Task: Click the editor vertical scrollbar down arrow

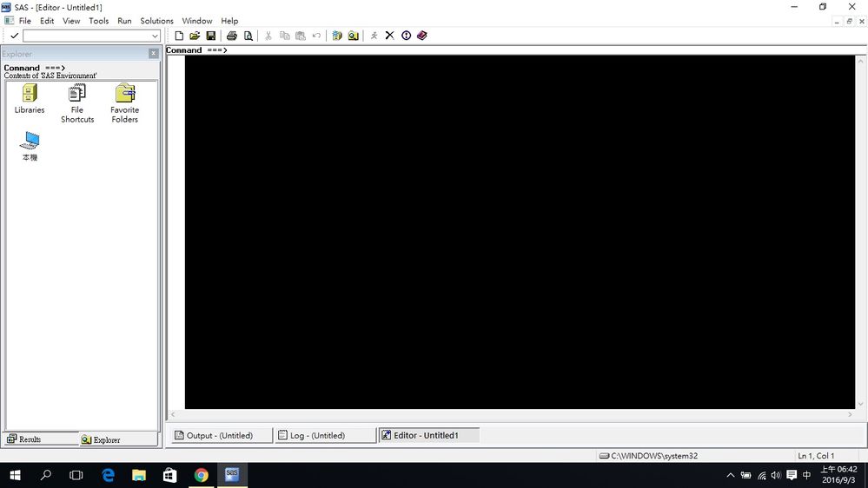Action: pyautogui.click(x=860, y=405)
